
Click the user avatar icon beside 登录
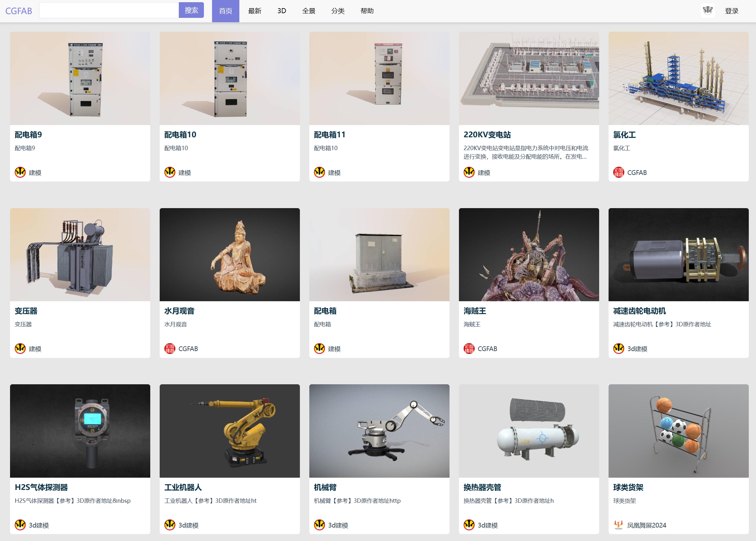tap(708, 11)
